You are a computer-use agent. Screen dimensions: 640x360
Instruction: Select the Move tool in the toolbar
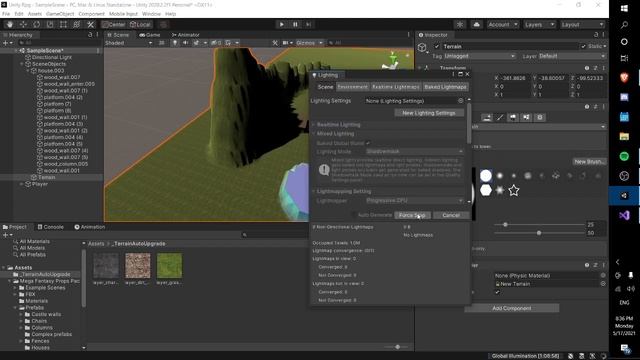[x=23, y=24]
